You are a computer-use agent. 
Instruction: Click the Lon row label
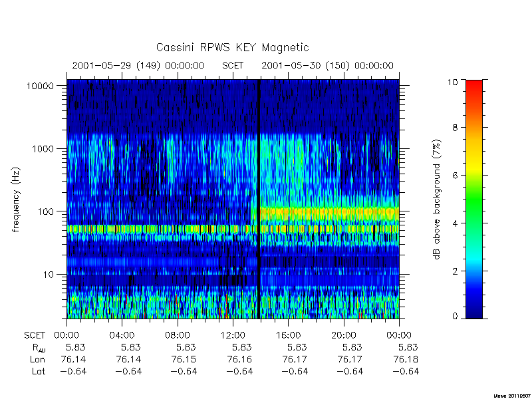tap(38, 359)
